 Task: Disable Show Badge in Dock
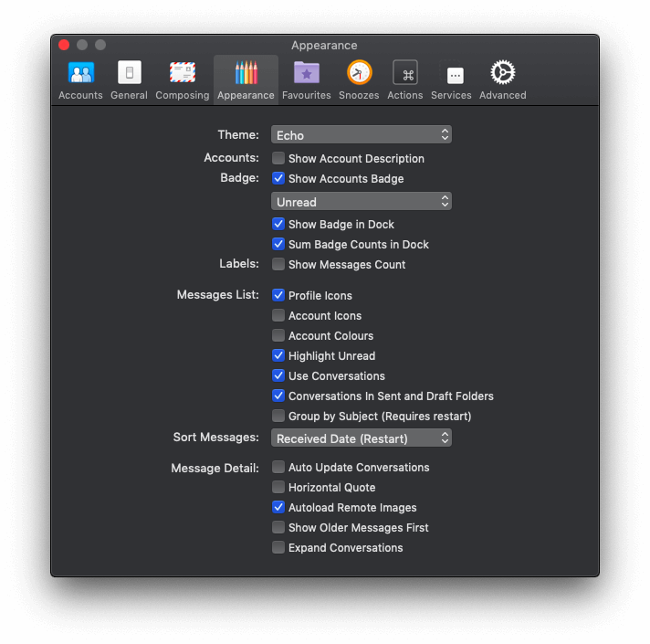tap(278, 224)
